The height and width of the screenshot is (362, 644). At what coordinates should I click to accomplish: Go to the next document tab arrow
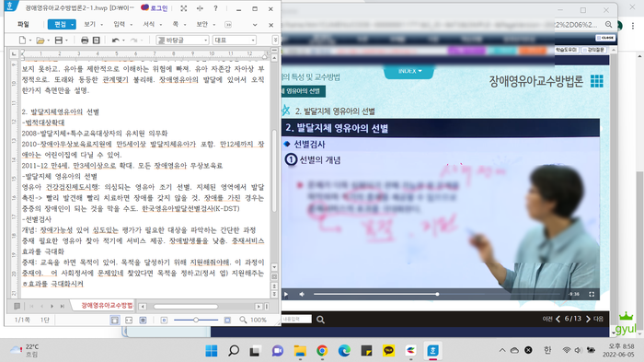[52, 306]
